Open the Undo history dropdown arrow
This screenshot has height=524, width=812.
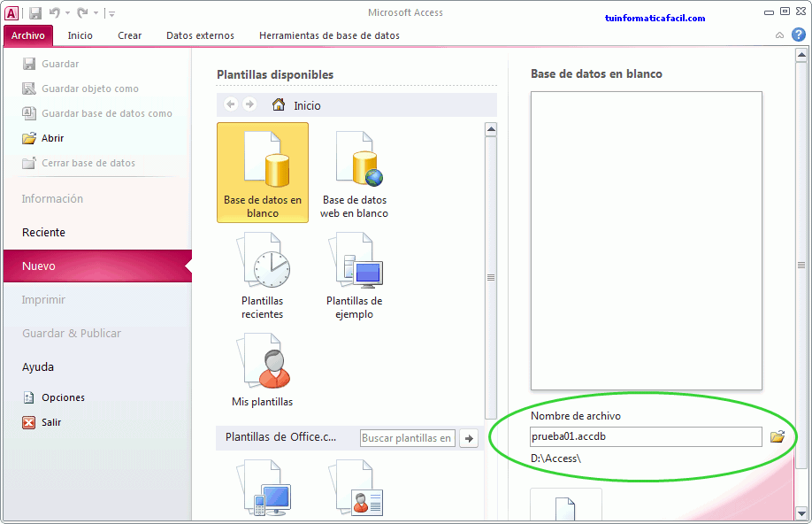click(67, 13)
